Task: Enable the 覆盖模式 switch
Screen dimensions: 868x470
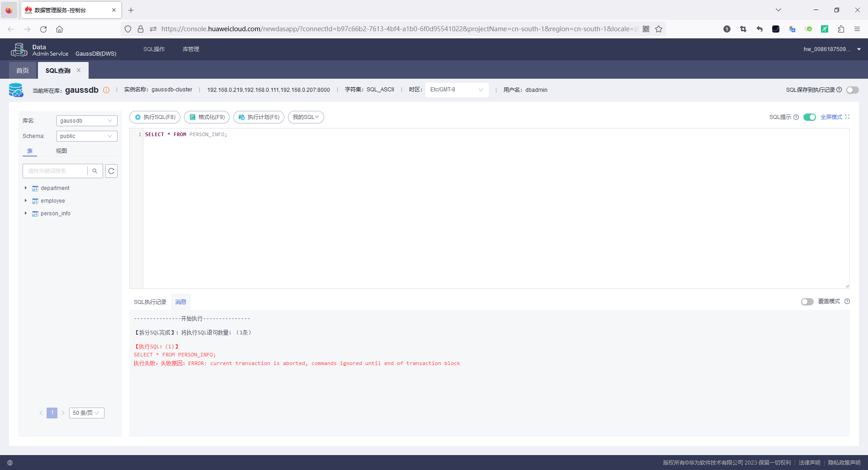Action: pos(807,302)
